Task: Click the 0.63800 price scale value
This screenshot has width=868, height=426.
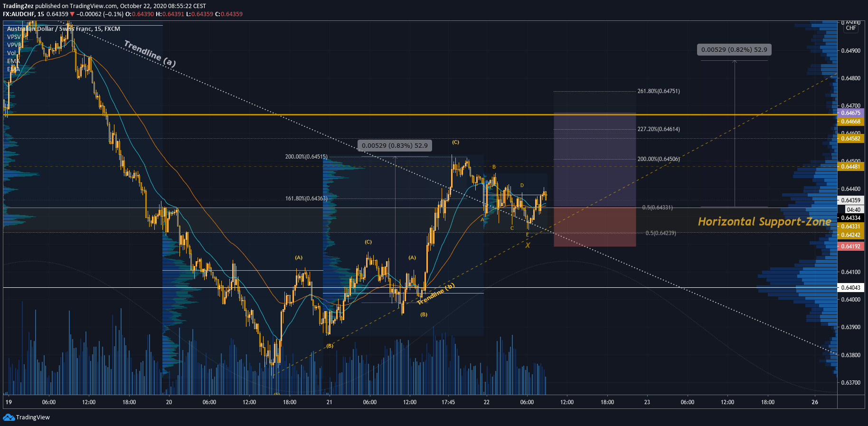Action: tap(850, 355)
